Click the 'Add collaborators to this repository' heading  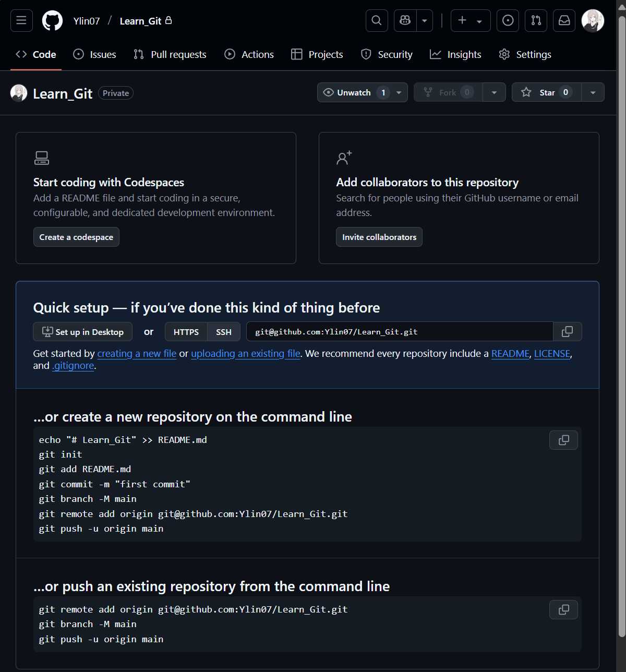tap(427, 182)
